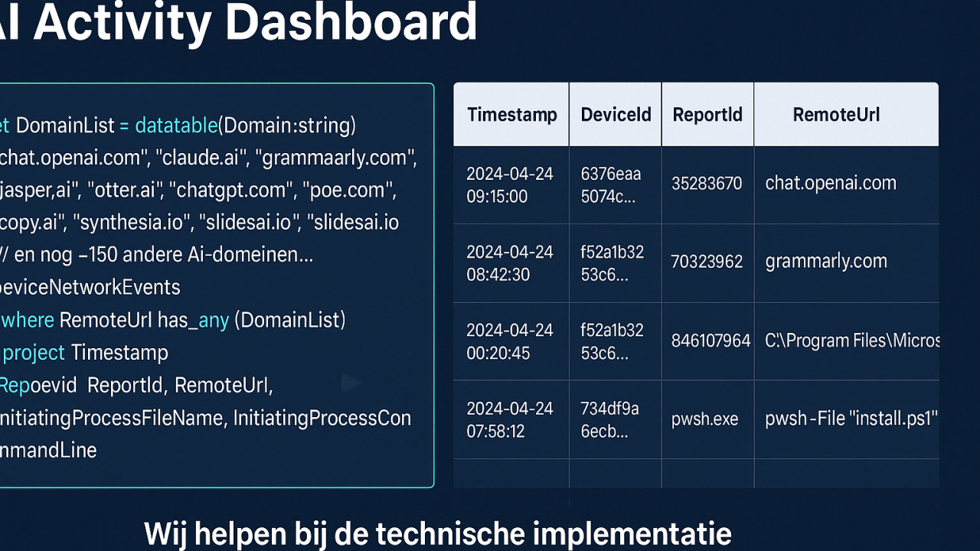Click the DeviceId column header

coord(616,115)
